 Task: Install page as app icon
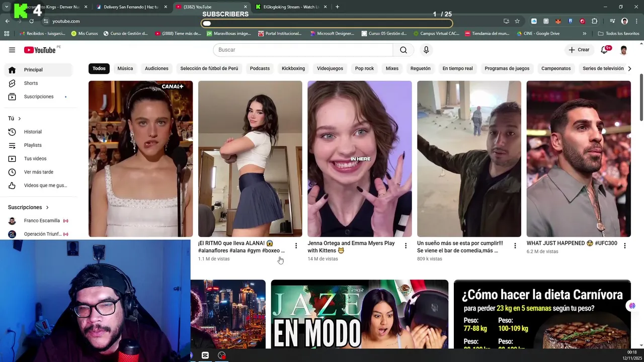tap(506, 21)
